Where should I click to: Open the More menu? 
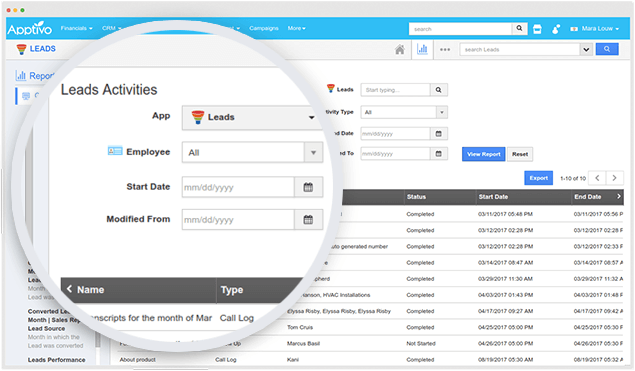[296, 28]
